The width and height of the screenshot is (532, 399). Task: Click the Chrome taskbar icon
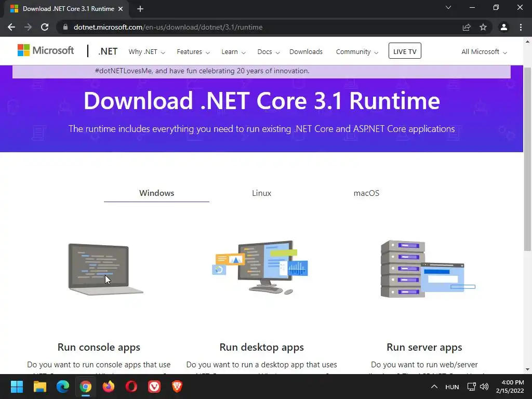tap(86, 387)
